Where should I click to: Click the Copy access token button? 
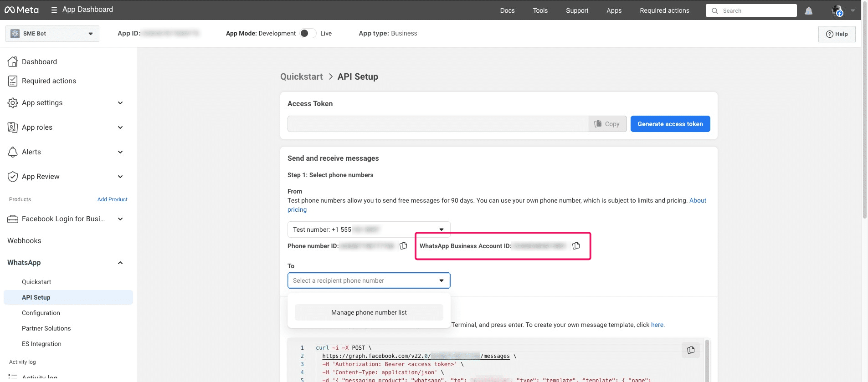click(608, 124)
